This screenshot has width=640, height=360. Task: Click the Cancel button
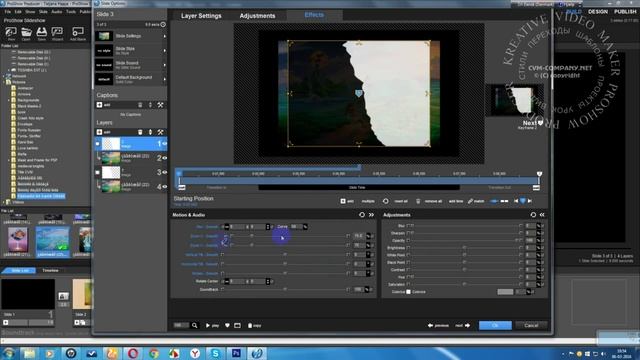click(x=531, y=325)
